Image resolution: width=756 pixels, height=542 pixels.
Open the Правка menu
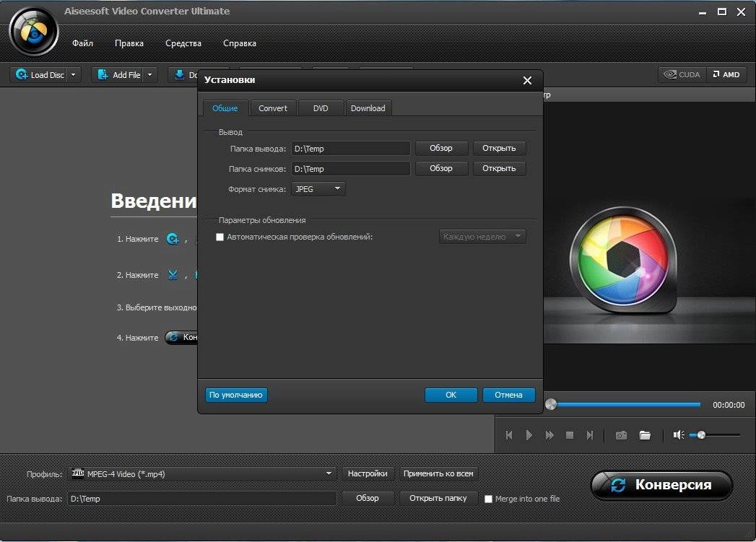tap(129, 43)
